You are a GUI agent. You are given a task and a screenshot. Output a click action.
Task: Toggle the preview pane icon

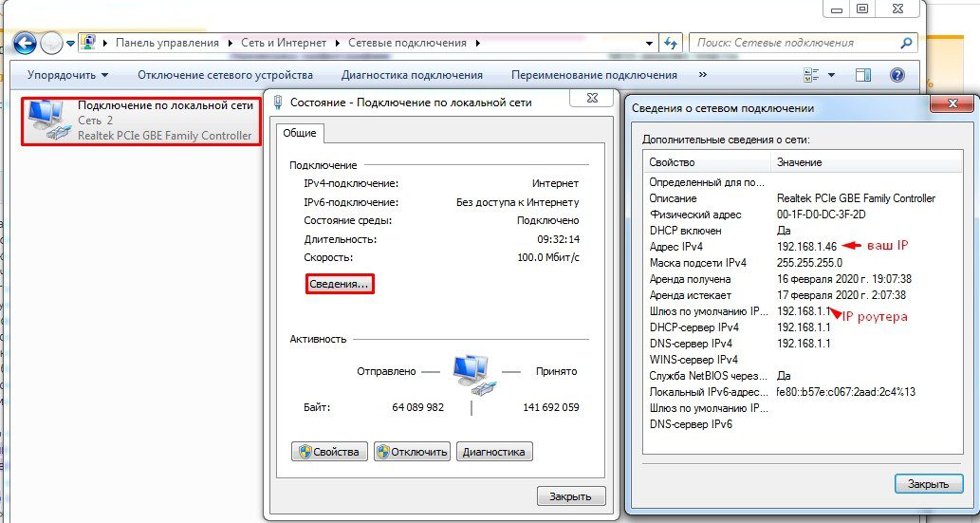click(863, 75)
